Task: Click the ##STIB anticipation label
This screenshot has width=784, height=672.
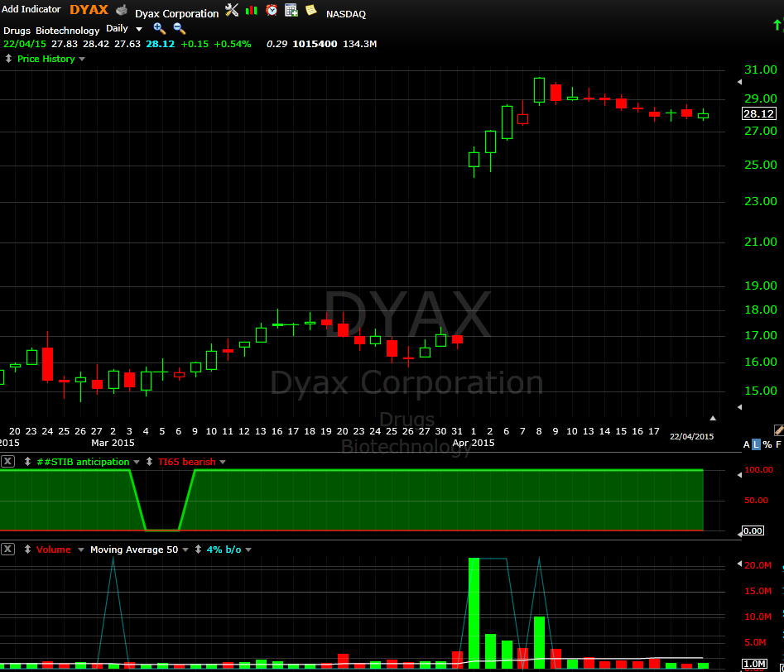Action: click(x=83, y=462)
